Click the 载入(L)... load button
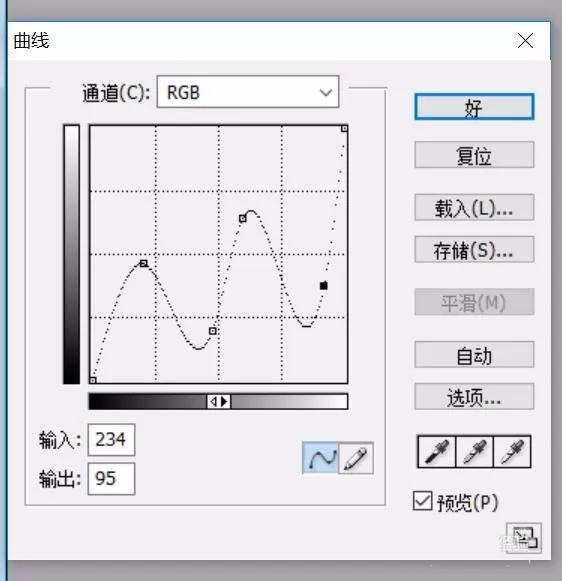 pyautogui.click(x=474, y=208)
